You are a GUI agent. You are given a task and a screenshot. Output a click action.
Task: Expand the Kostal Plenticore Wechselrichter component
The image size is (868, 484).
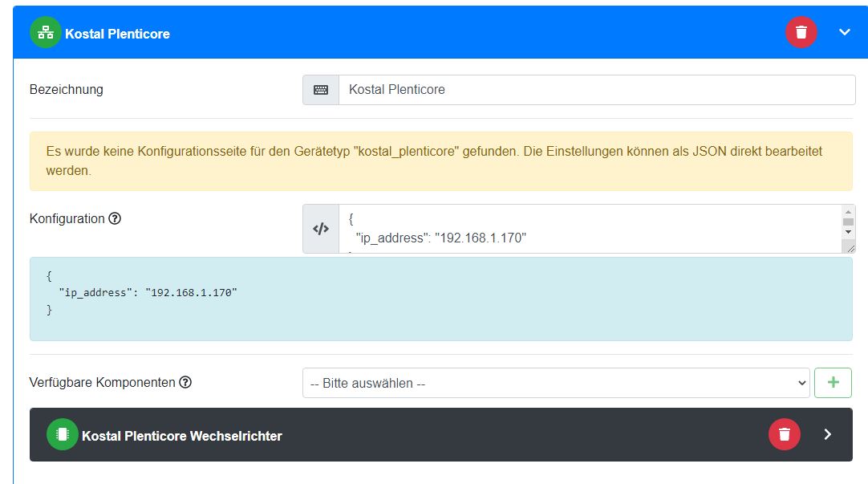[x=828, y=434]
